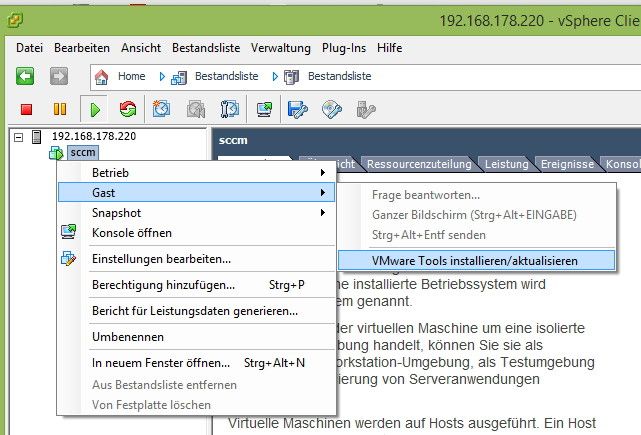Open the Hilfe menu
Viewport: 641px width, 435px height.
[x=390, y=48]
